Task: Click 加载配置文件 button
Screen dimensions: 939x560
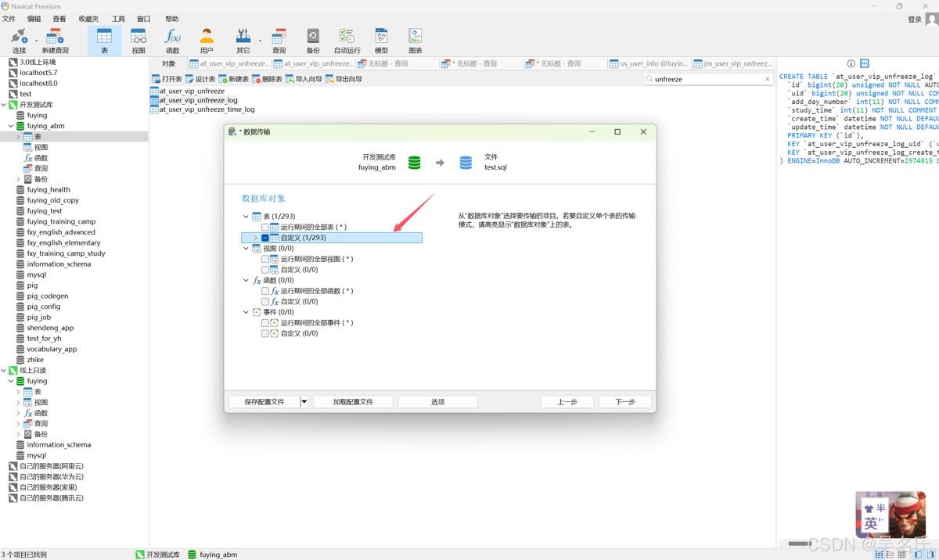Action: click(x=353, y=402)
